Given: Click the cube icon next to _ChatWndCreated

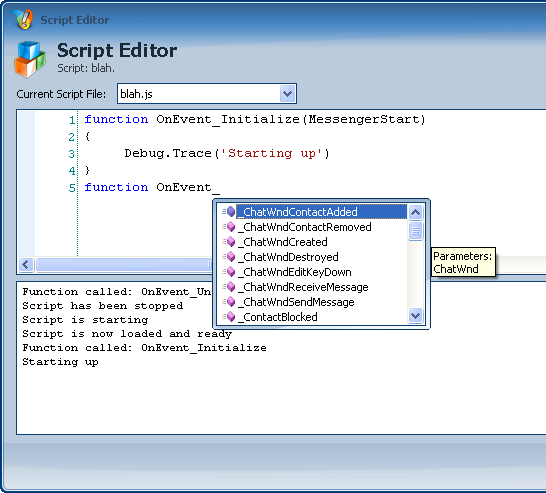Looking at the screenshot, I should pyautogui.click(x=229, y=242).
